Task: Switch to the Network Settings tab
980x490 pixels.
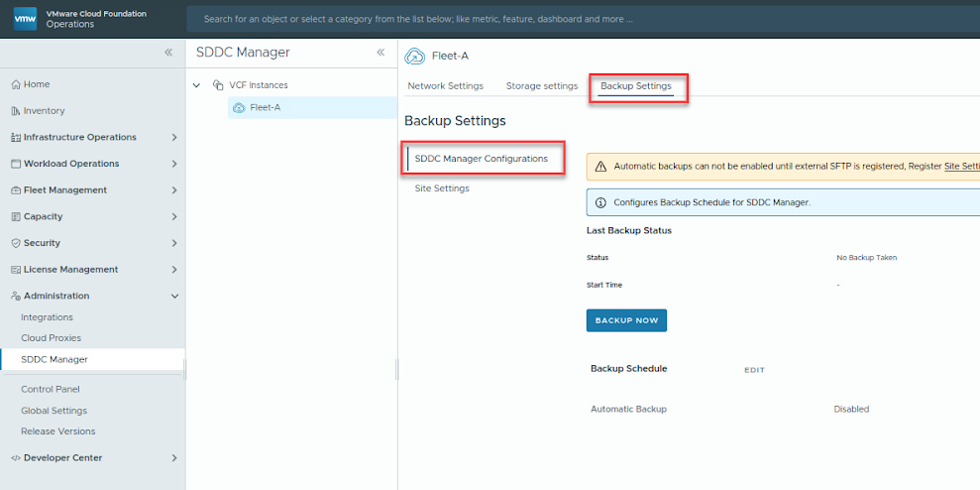Action: pos(445,86)
